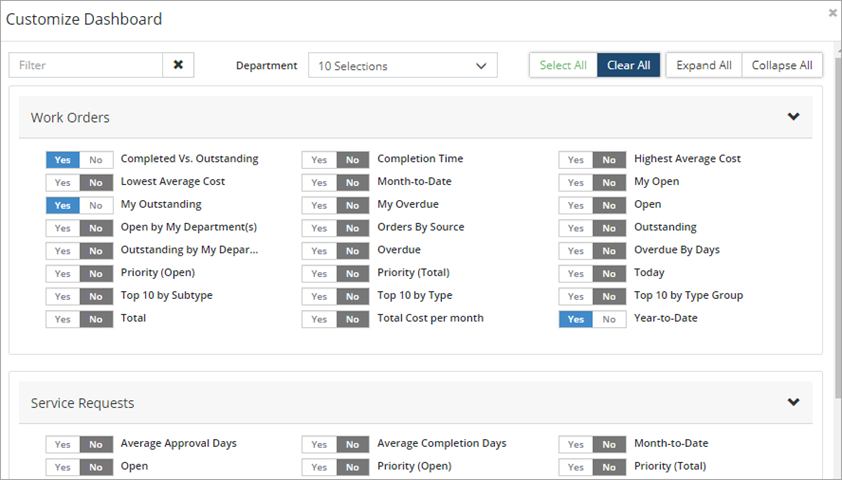Open the Department selections dropdown
The image size is (842, 480).
[402, 66]
